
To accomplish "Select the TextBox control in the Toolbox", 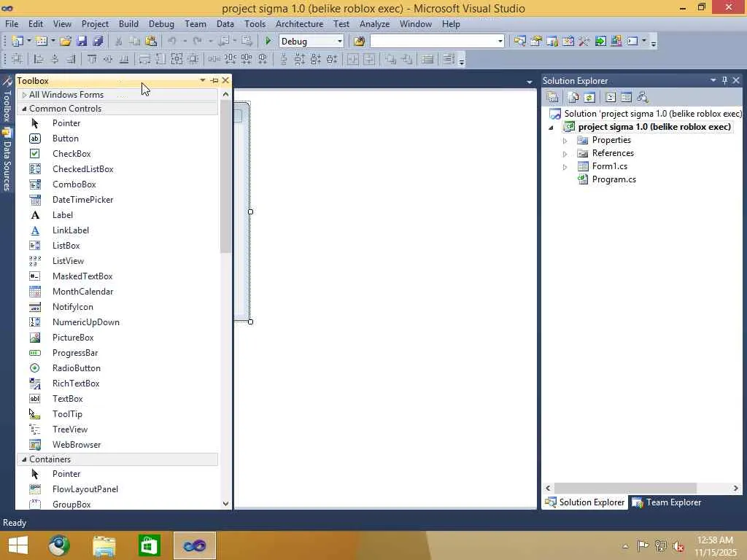I will (x=68, y=399).
